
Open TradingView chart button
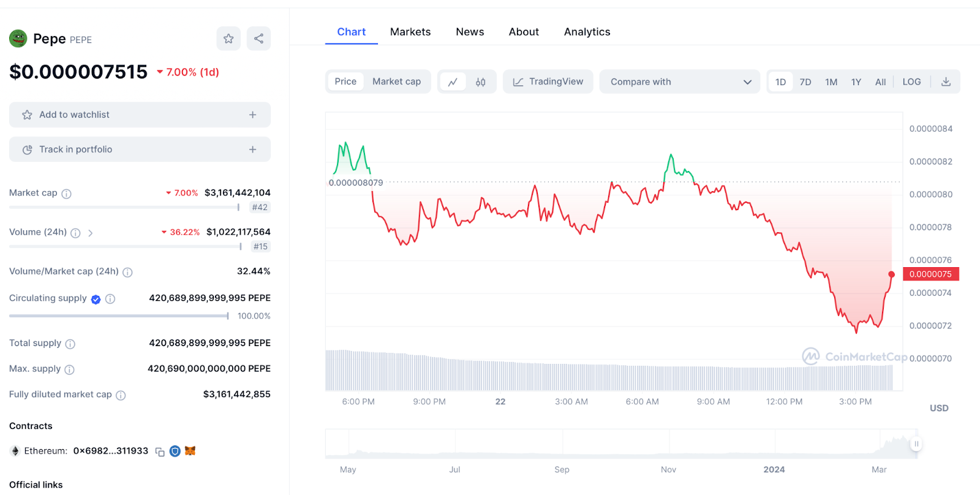click(x=548, y=81)
